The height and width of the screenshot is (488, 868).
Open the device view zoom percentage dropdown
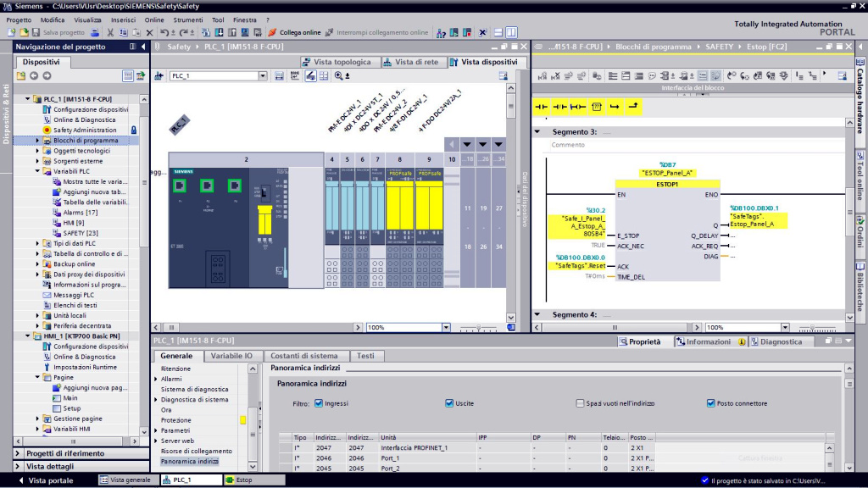446,328
